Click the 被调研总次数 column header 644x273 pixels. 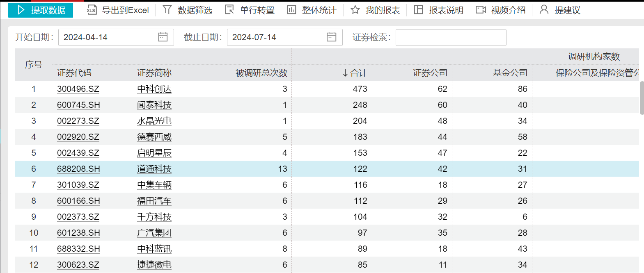coord(261,73)
